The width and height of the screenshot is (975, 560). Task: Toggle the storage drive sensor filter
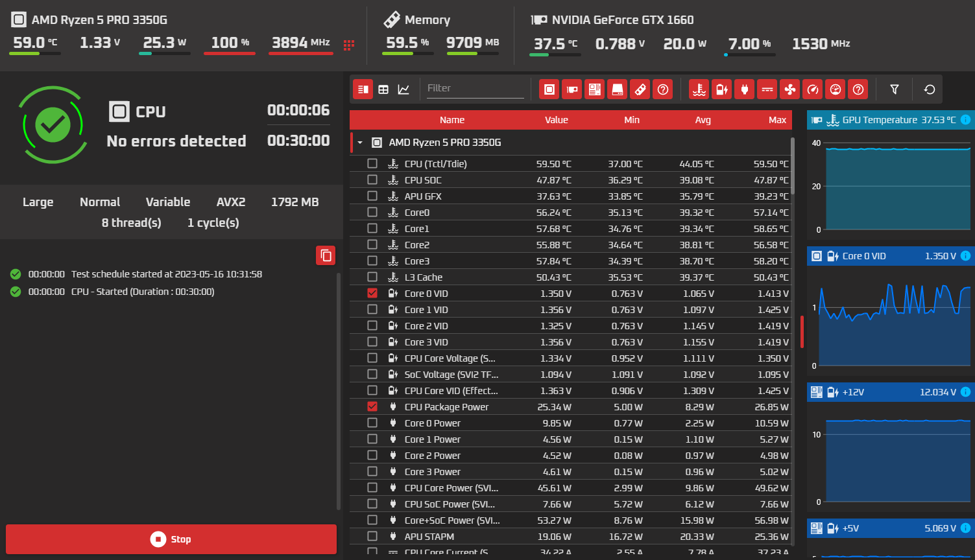point(617,89)
